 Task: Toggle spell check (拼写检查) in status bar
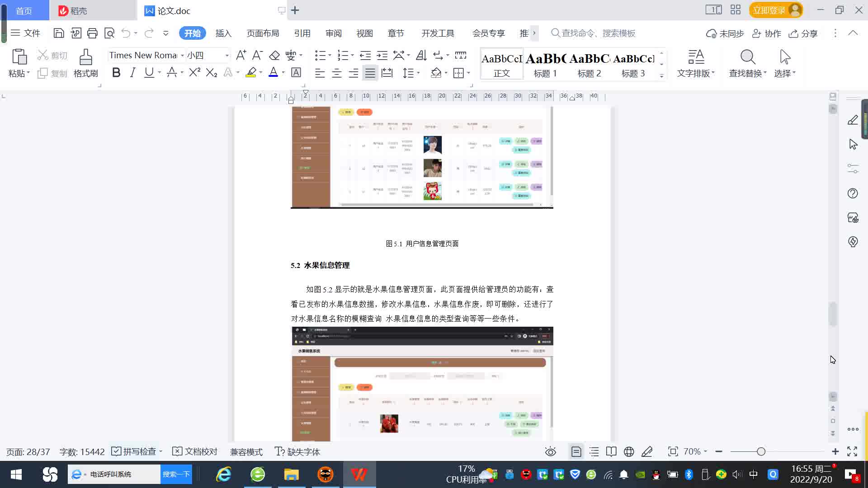(x=136, y=452)
